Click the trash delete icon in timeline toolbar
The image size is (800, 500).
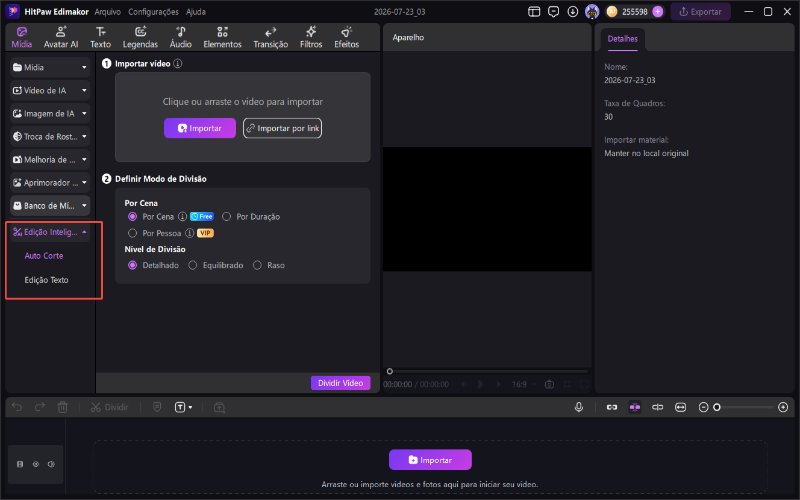(x=62, y=407)
